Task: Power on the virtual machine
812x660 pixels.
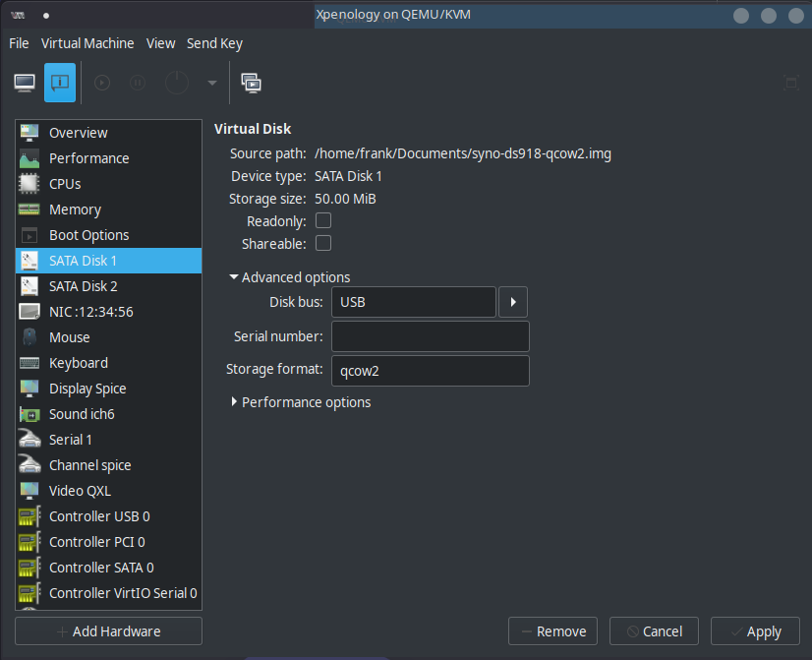Action: pos(102,83)
